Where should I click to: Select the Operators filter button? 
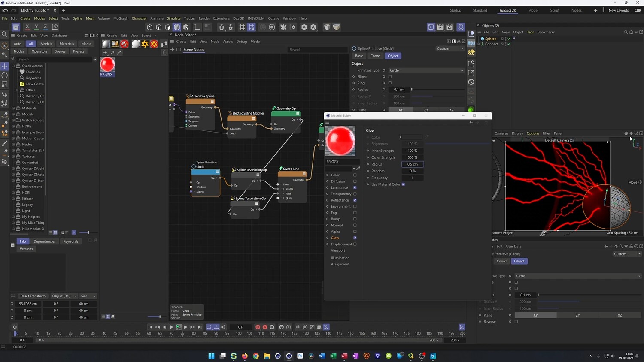pos(39,51)
